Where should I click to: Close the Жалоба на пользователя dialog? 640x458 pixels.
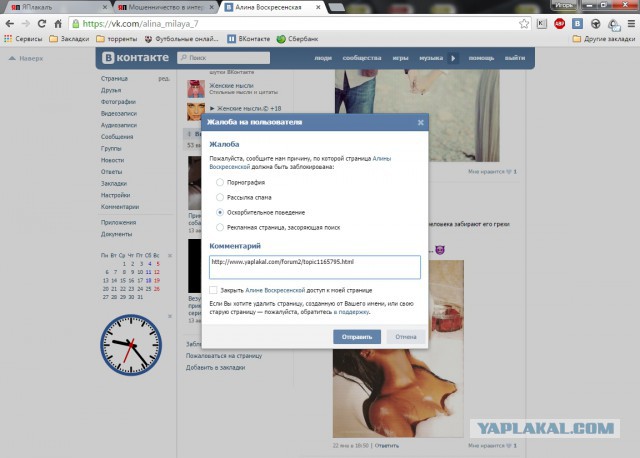(x=420, y=122)
